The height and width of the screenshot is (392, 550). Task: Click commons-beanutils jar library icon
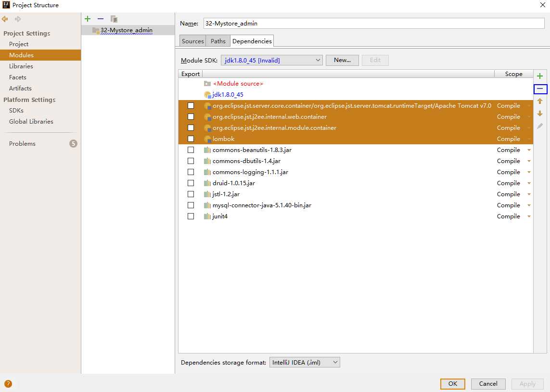(207, 150)
